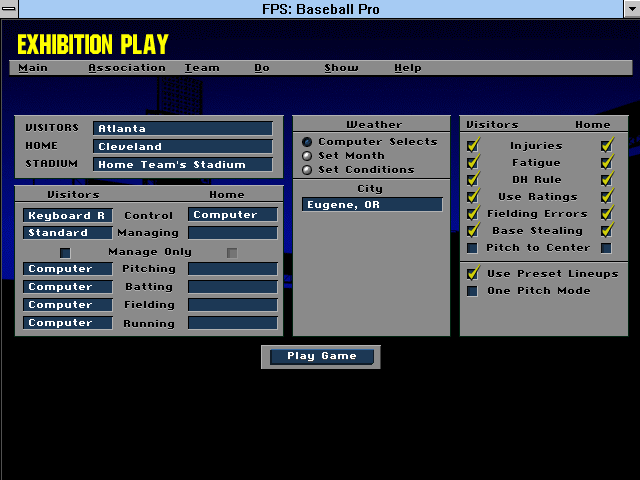Image resolution: width=640 pixels, height=480 pixels.
Task: Disable Use Preset Lineups
Action: click(473, 273)
